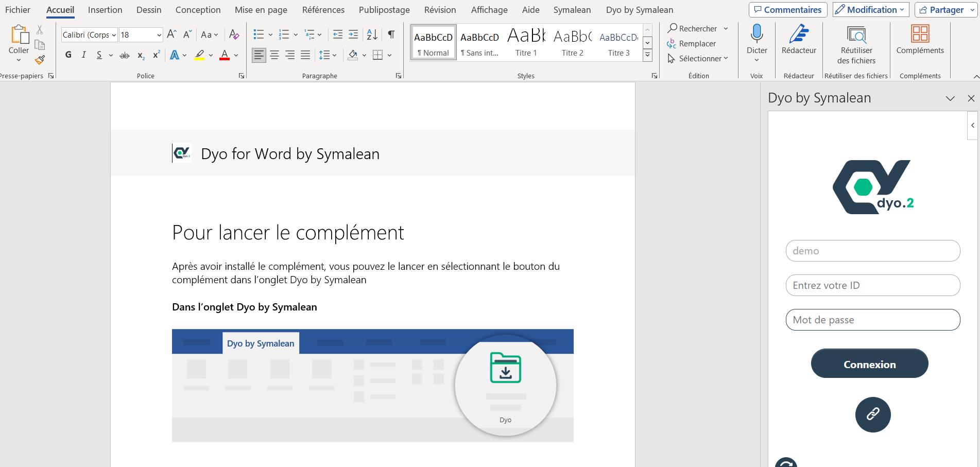Image resolution: width=980 pixels, height=467 pixels.
Task: Switch to the Dyo by Symalean tab
Action: click(640, 10)
